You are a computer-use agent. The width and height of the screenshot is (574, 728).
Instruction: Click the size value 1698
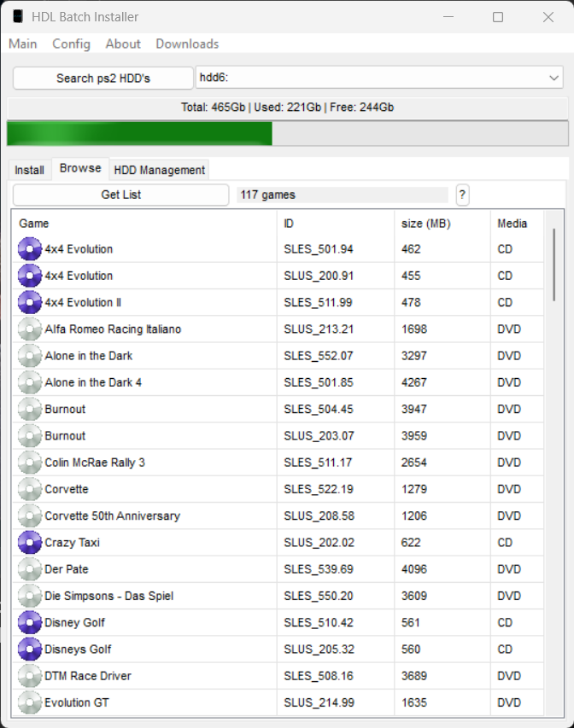pos(414,329)
